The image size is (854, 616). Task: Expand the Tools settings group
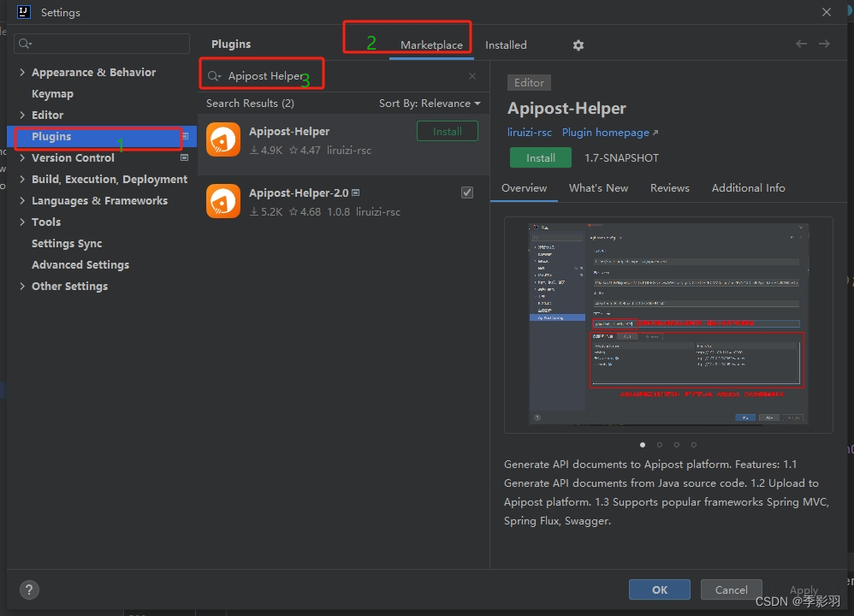(22, 222)
